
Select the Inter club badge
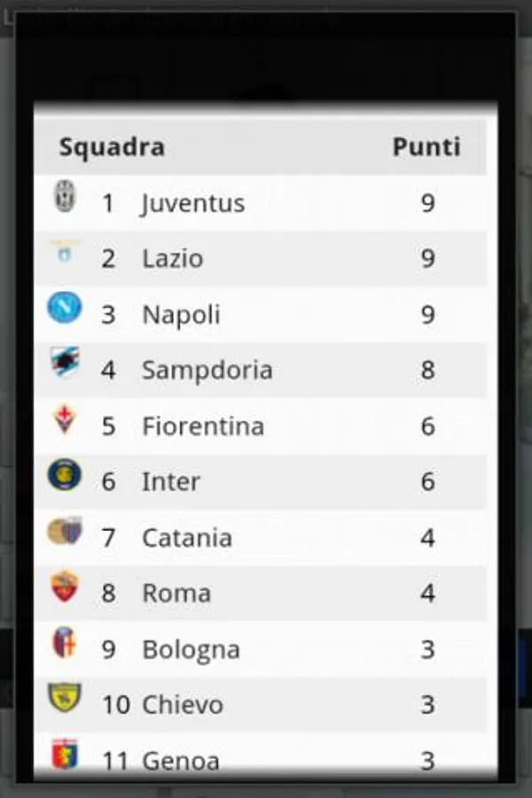[65, 475]
